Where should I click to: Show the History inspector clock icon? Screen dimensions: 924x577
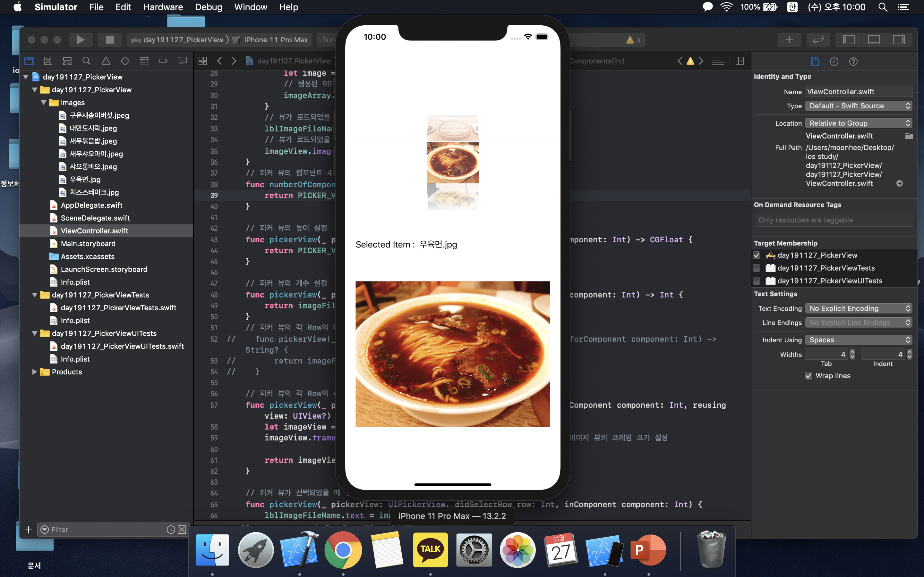(x=834, y=62)
